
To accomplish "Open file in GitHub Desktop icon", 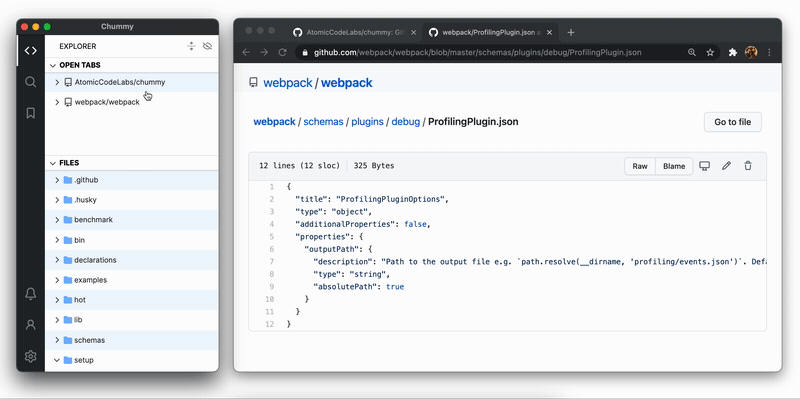I will (x=705, y=166).
